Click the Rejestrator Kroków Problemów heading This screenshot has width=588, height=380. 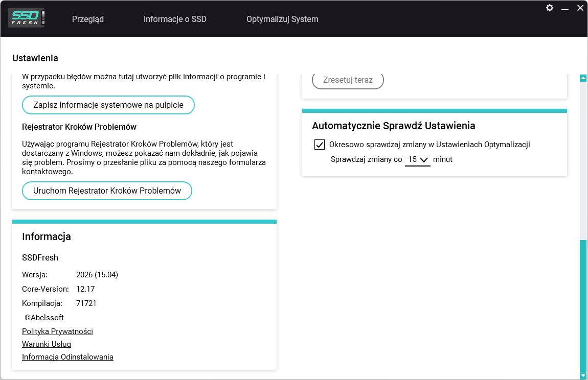(x=79, y=127)
